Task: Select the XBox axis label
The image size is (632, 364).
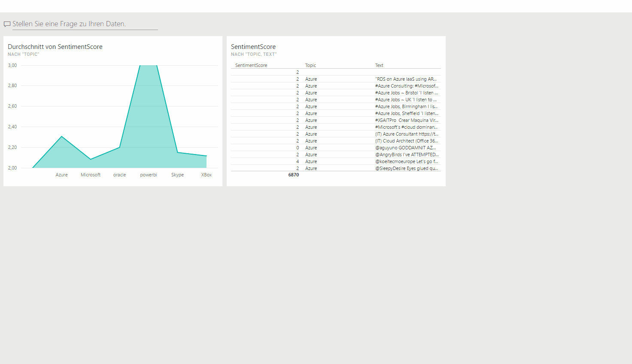Action: (x=207, y=175)
